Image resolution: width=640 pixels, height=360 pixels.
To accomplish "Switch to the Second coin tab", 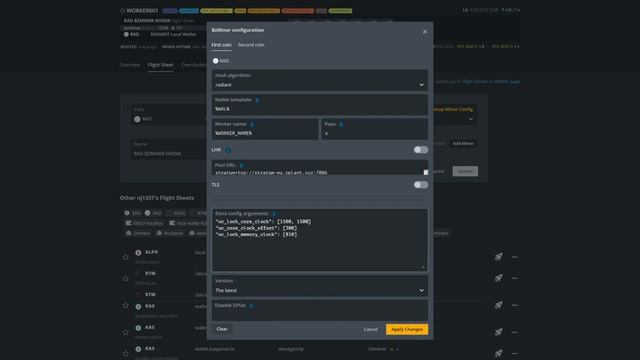I will click(251, 45).
